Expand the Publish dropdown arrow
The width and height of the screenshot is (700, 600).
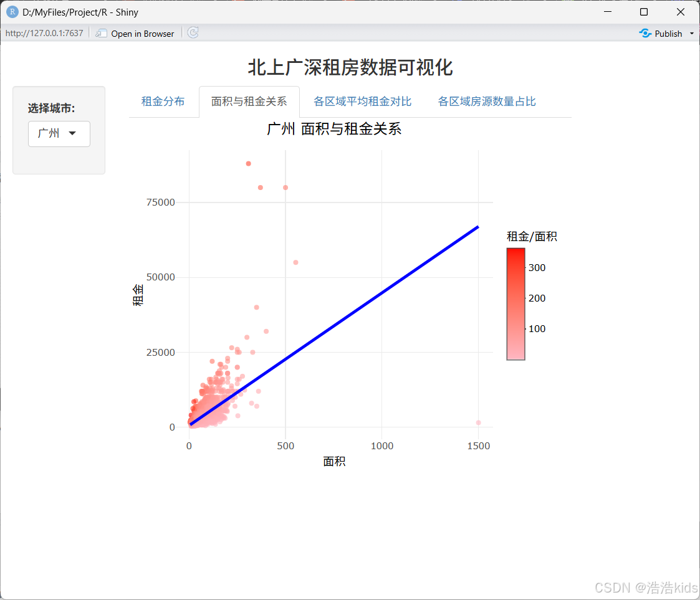pyautogui.click(x=691, y=34)
